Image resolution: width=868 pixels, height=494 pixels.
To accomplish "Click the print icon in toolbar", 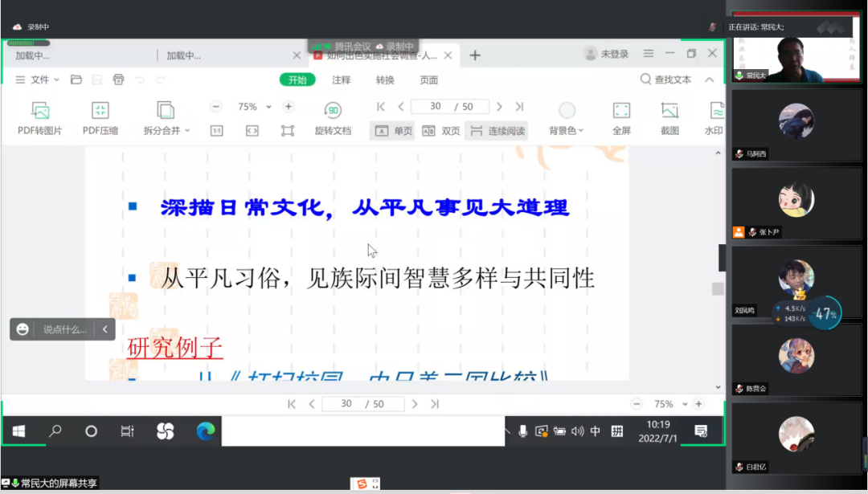I will pos(119,80).
